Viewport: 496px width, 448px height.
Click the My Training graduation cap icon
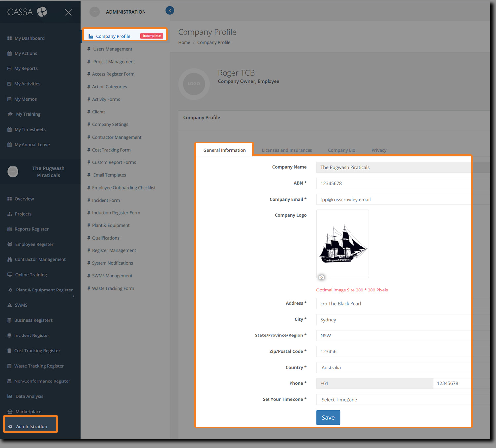(10, 114)
